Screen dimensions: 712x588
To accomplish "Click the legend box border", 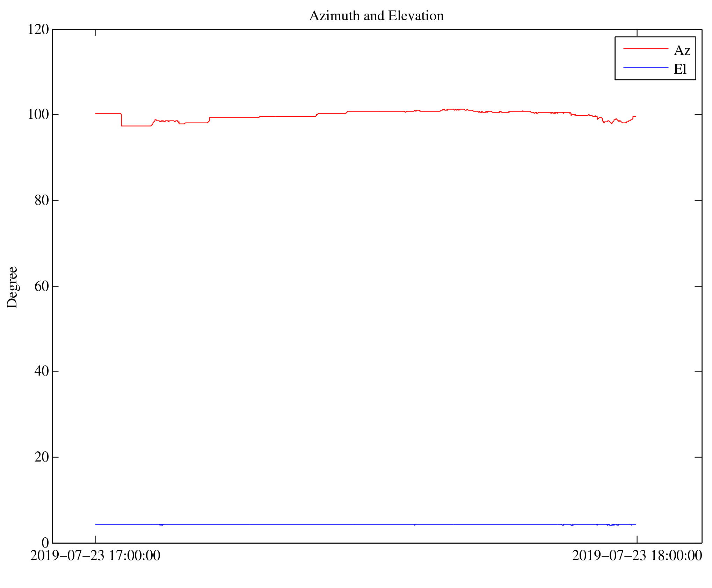I will (x=615, y=58).
